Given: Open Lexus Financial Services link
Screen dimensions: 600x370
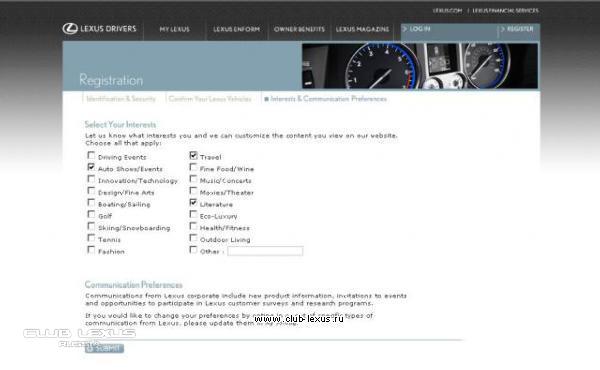Looking at the screenshot, I should 505,11.
